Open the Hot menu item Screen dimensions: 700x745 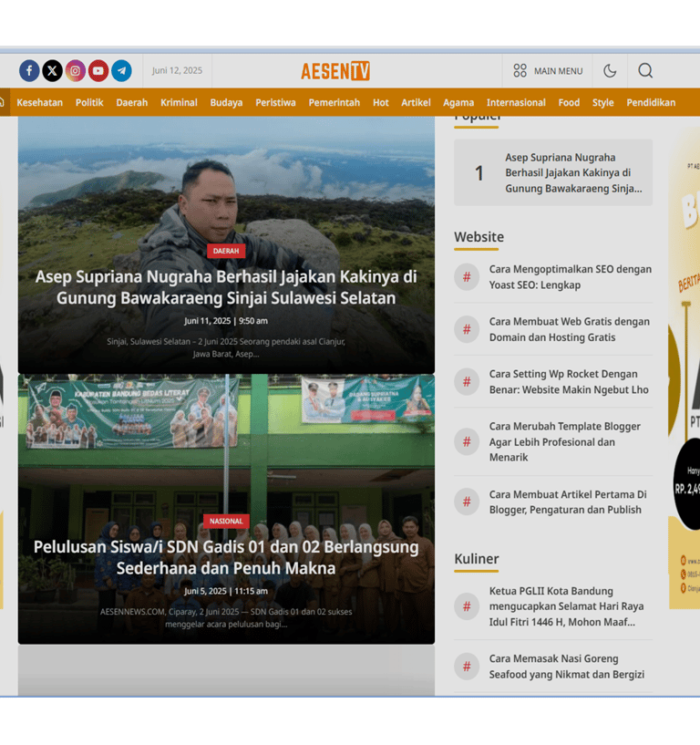coord(380,103)
